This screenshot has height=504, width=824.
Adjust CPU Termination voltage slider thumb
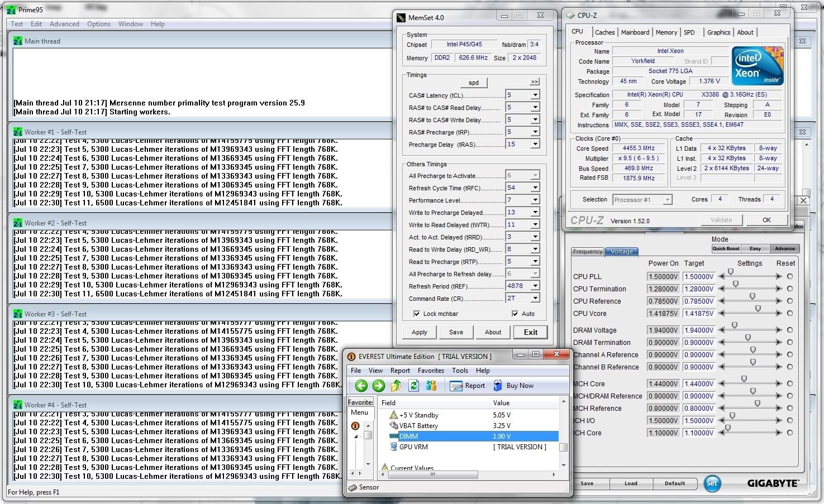click(x=736, y=285)
